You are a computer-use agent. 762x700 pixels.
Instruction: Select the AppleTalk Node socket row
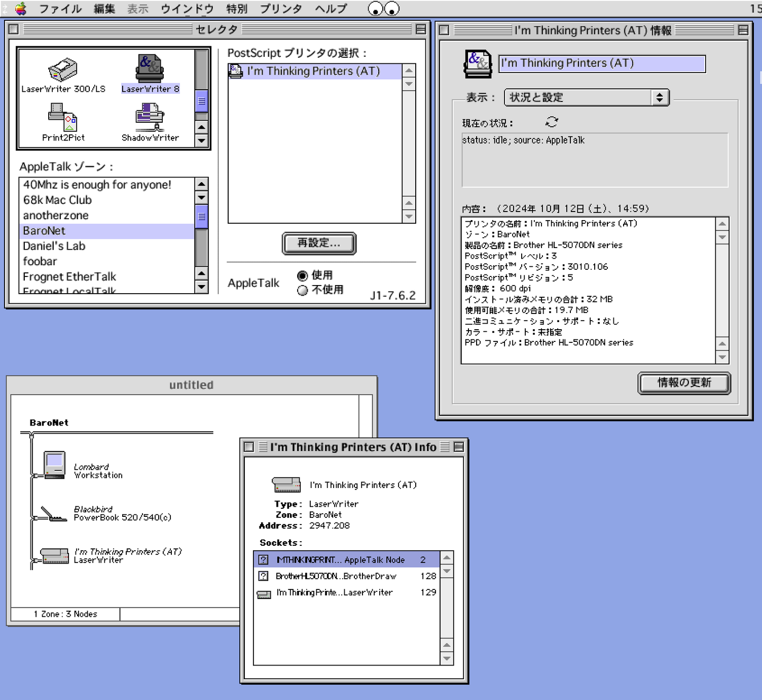click(x=347, y=559)
